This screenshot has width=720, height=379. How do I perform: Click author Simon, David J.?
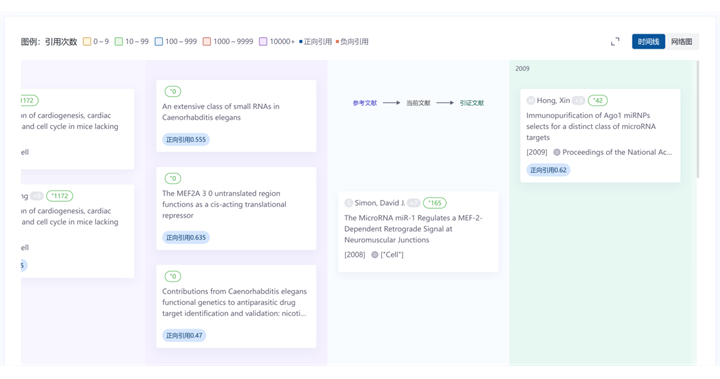pyautogui.click(x=380, y=203)
